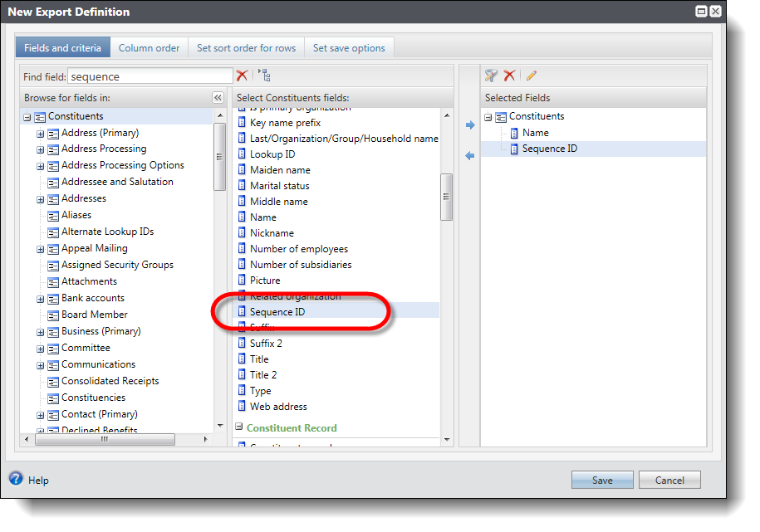Click the Name field icon in Selected Fields
Viewport: 760px width, 532px height.
coord(514,134)
